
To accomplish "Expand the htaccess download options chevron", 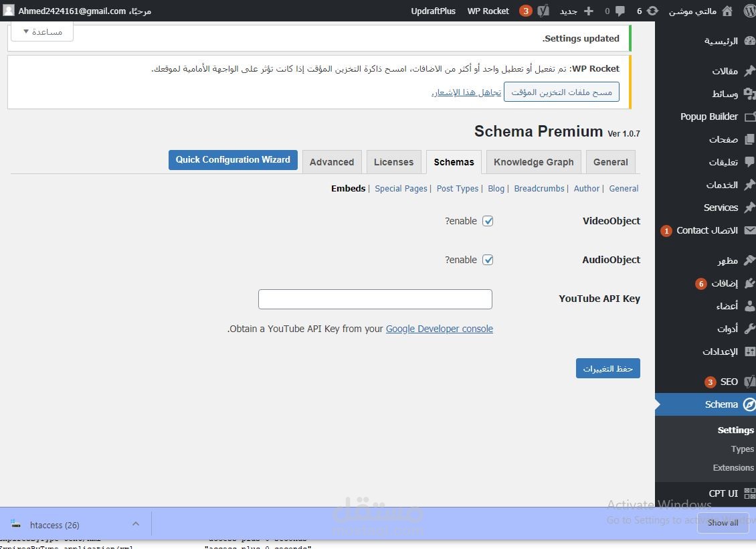I will [x=136, y=524].
